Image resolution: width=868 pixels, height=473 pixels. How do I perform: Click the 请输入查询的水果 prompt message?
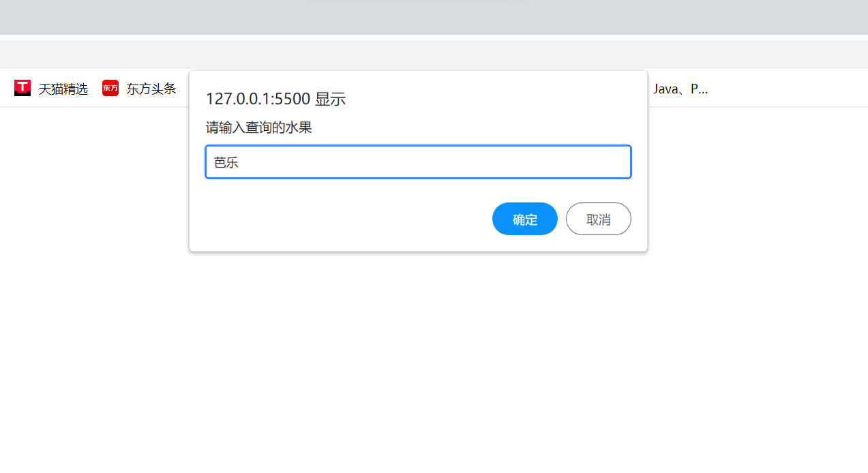(x=258, y=127)
